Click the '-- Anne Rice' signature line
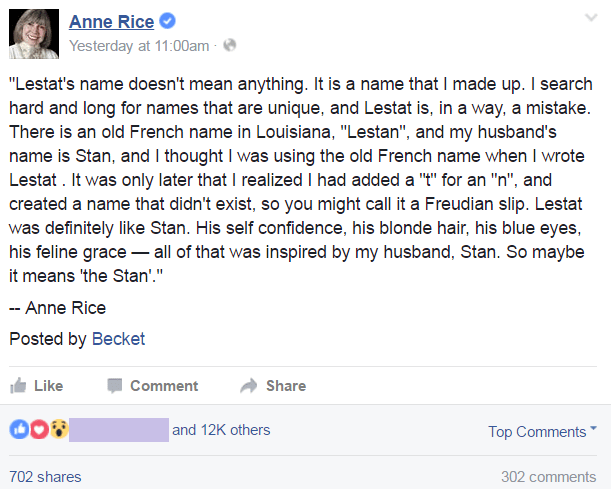Viewport: 611px width, 496px height. coord(57,308)
